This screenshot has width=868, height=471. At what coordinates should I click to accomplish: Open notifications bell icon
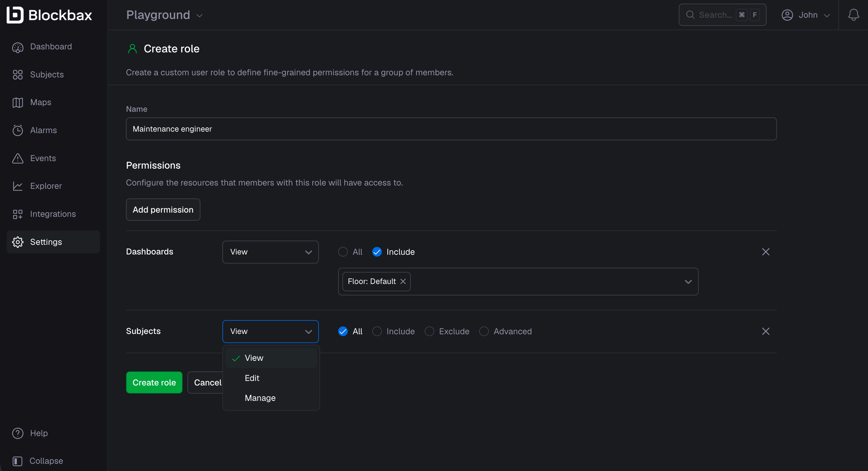[853, 15]
